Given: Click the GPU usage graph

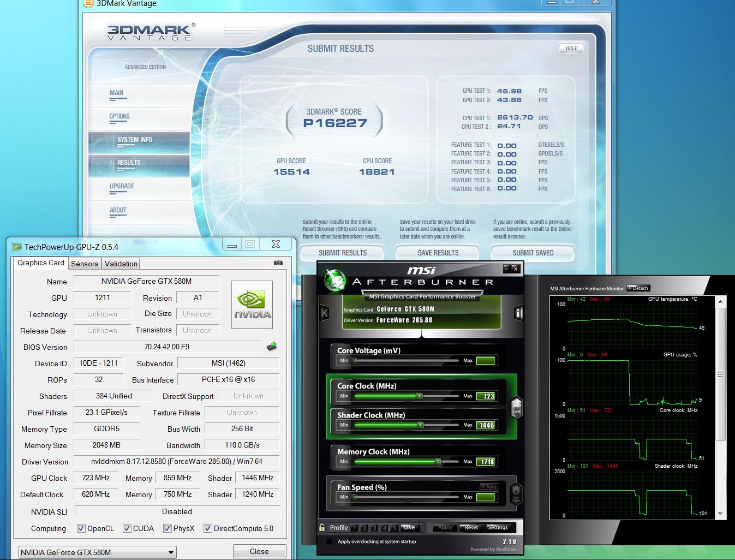Looking at the screenshot, I should coord(632,382).
